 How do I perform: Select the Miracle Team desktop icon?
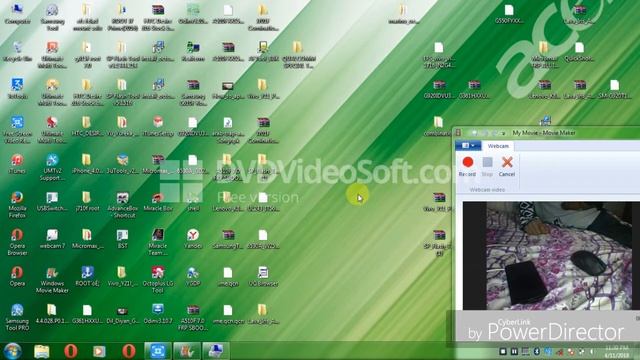tap(158, 242)
